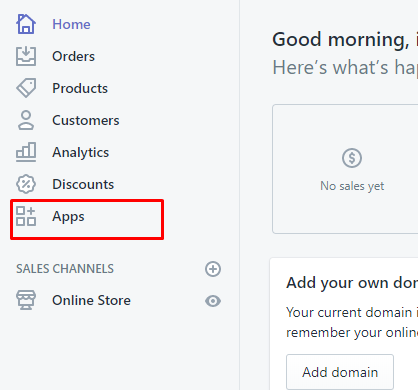Open the Orders menu item
The image size is (418, 390).
point(74,56)
